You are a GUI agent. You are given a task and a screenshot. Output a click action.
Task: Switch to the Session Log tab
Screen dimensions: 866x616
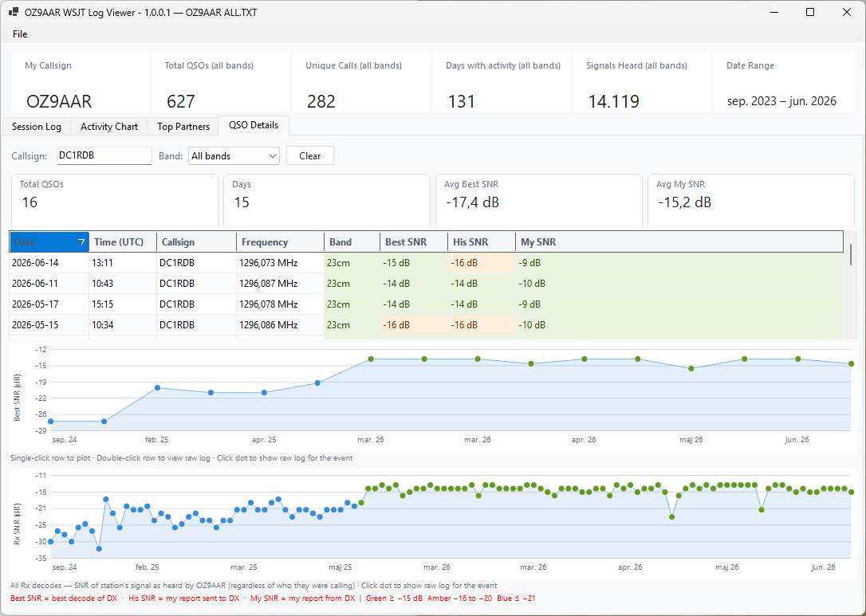click(37, 127)
